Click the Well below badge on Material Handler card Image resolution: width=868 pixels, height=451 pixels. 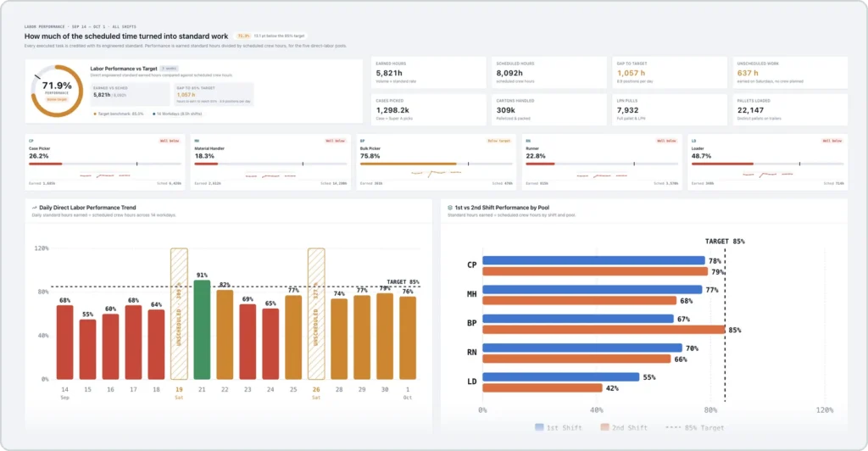pos(335,141)
